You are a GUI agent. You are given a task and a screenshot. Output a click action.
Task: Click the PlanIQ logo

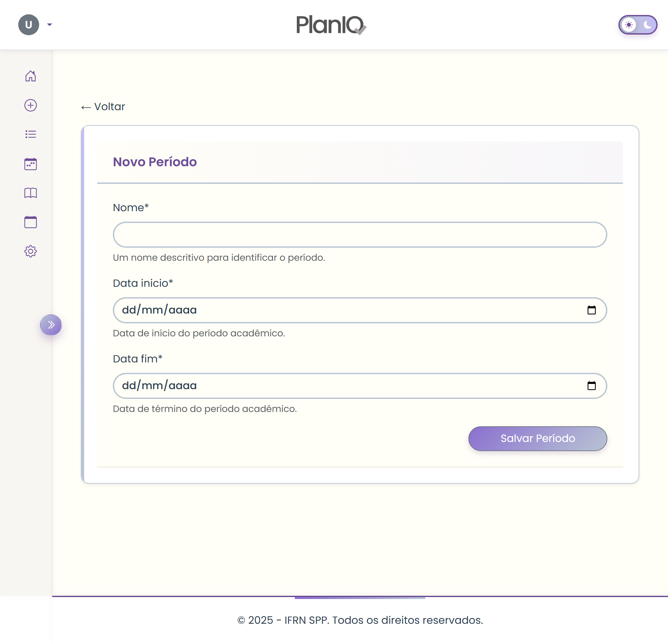point(331,25)
